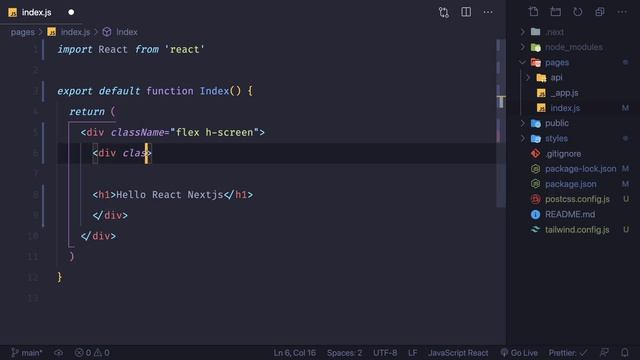Click the info icon beside README.md
The image size is (640, 360).
point(536,215)
